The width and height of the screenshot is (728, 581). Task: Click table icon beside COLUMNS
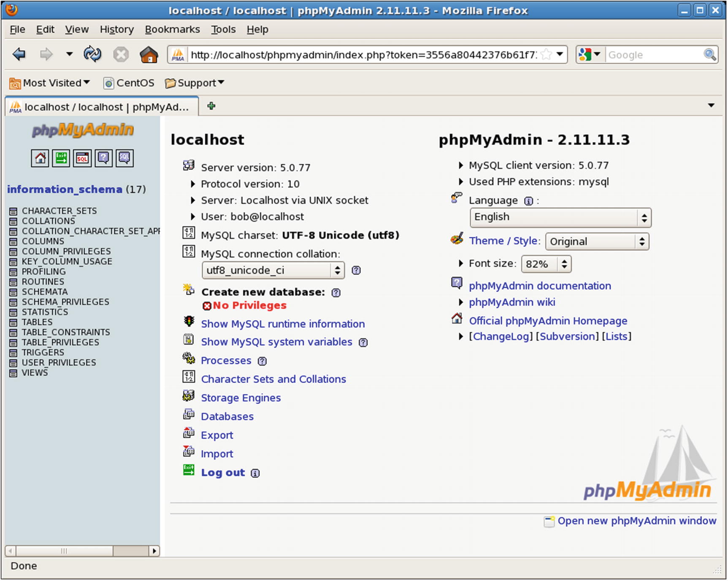(14, 242)
